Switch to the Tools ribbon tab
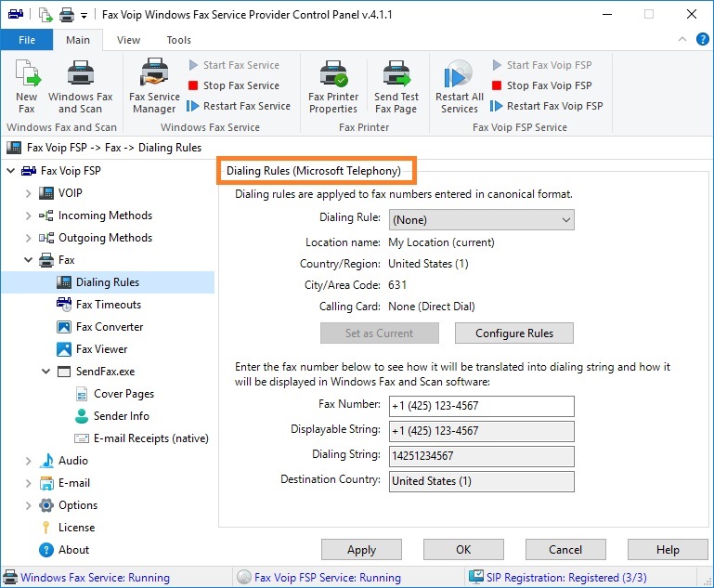 178,40
